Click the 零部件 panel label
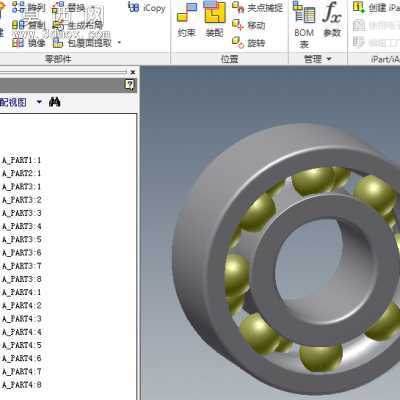Image resolution: width=400 pixels, height=400 pixels. 58,59
